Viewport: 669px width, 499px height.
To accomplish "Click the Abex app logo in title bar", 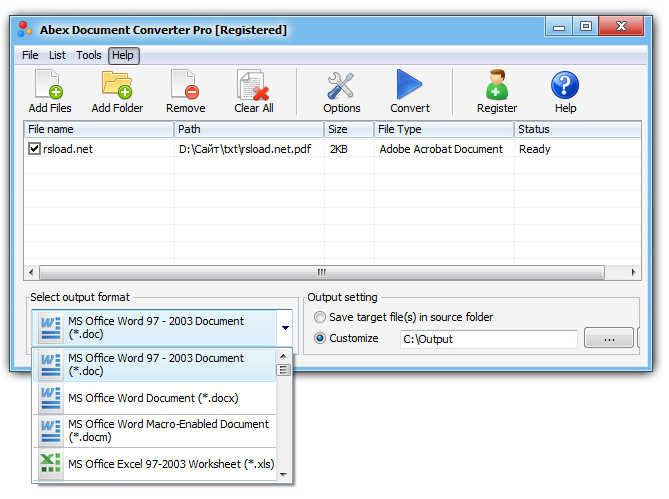I will [x=25, y=29].
